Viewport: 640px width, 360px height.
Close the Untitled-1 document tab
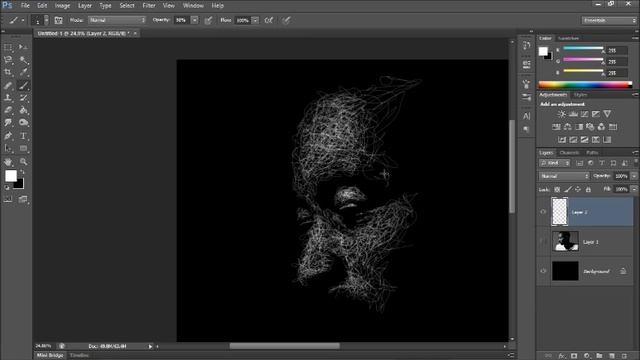135,33
